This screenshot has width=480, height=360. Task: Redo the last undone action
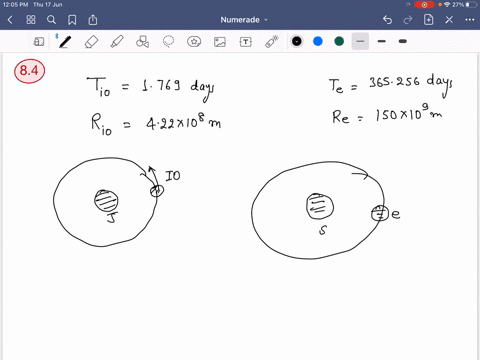(x=408, y=20)
